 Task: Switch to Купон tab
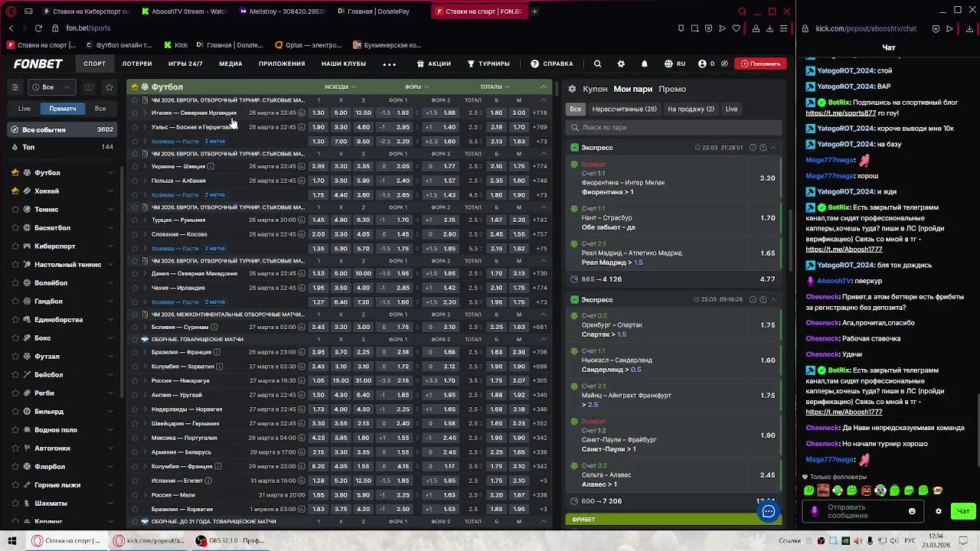pyautogui.click(x=595, y=89)
